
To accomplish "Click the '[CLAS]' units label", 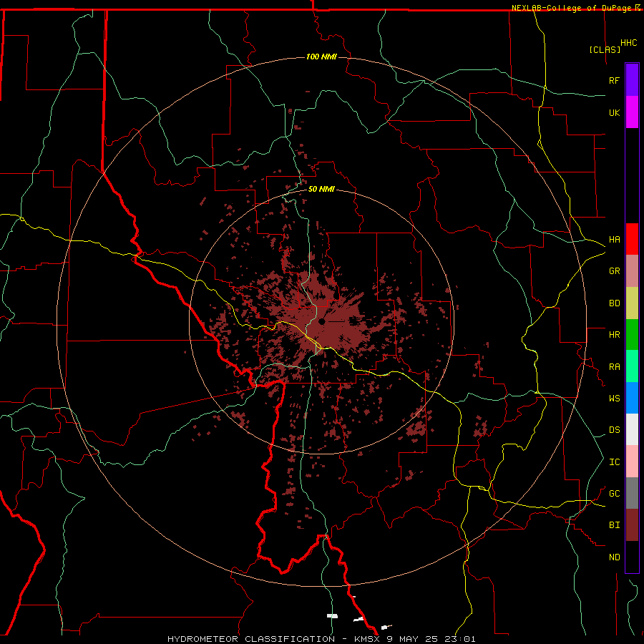I will click(x=605, y=49).
